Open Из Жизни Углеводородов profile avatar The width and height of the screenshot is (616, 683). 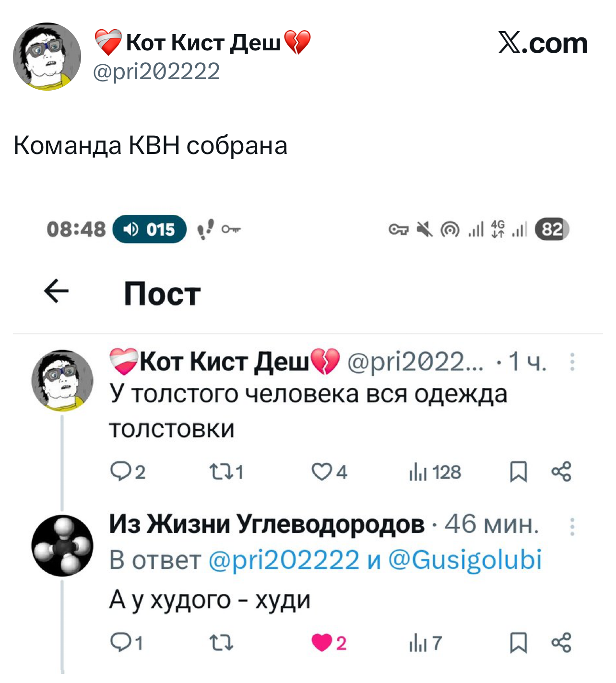62,545
